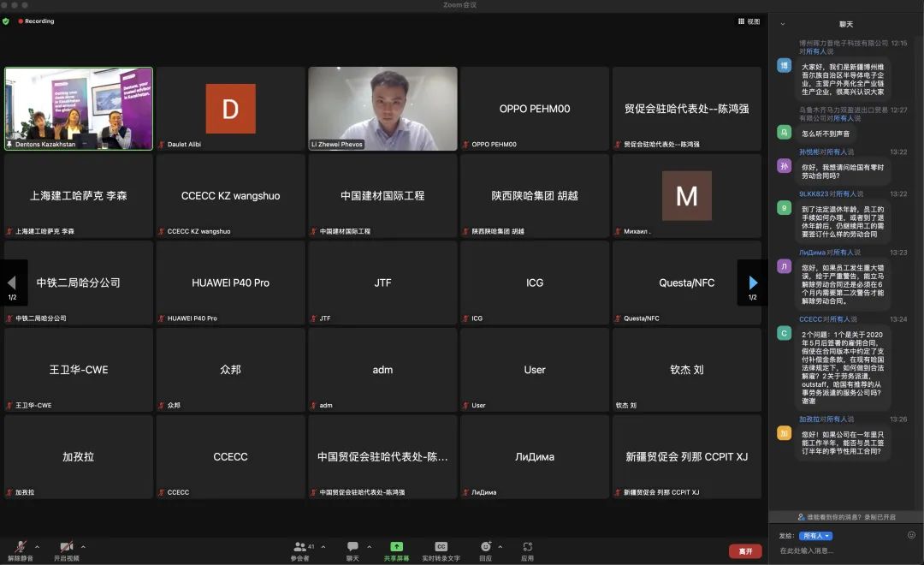The height and width of the screenshot is (565, 924).
Task: Go to previous page of participants
Action: pos(12,282)
